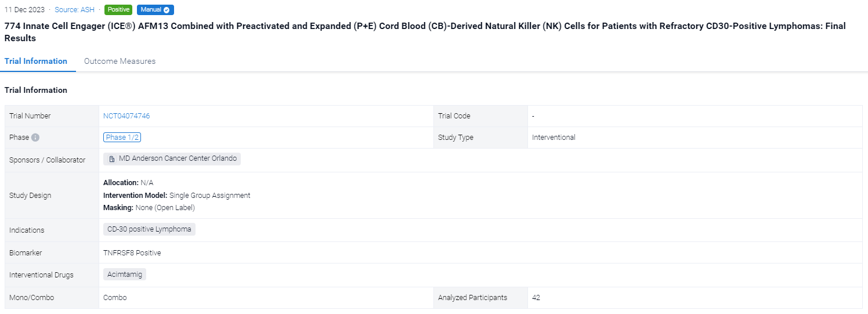Click the Single Group Assignment text

tap(209, 196)
